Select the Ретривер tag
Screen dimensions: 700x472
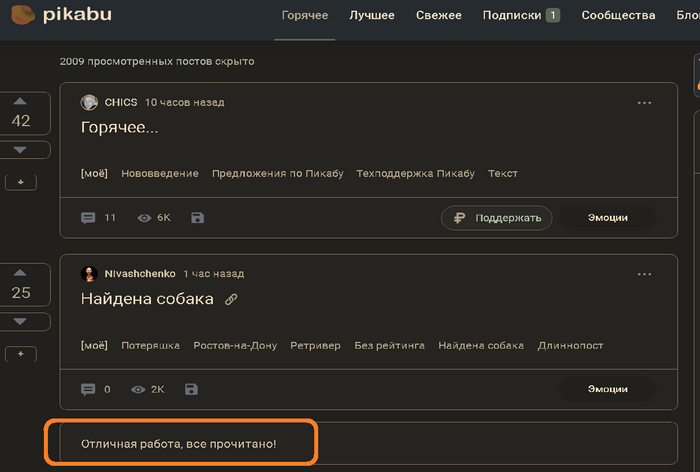(315, 346)
